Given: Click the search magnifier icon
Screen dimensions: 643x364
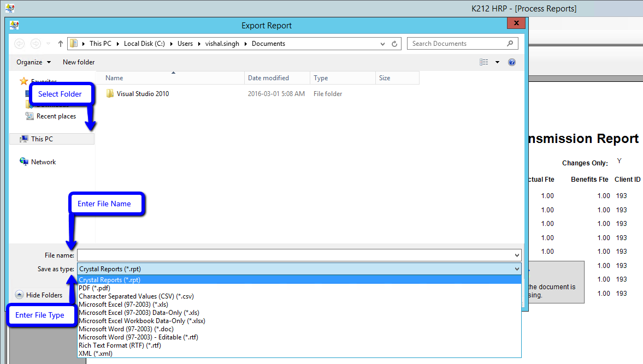Looking at the screenshot, I should tap(510, 44).
